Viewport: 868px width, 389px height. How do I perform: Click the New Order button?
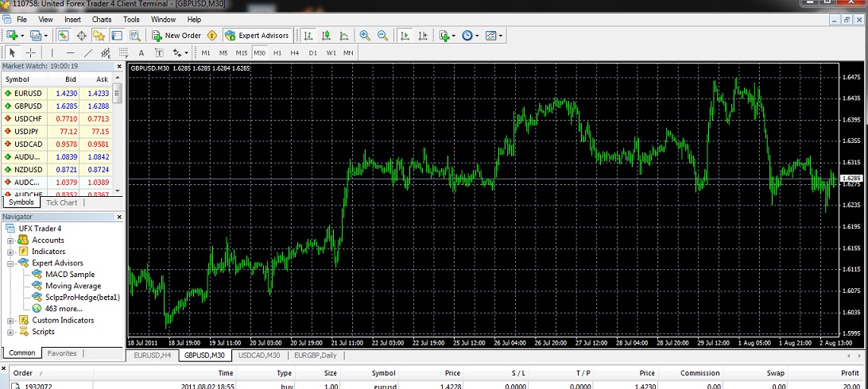(176, 36)
